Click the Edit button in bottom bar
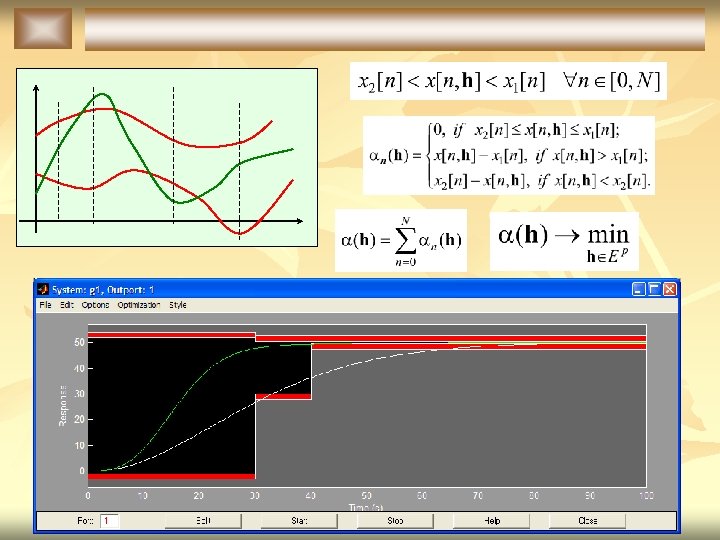This screenshot has width=720, height=540. tap(203, 521)
